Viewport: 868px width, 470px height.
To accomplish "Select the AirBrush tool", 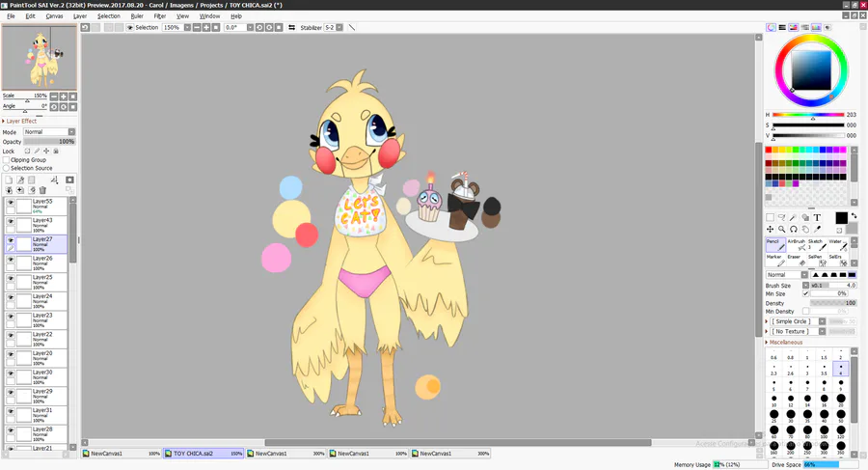I will point(796,244).
